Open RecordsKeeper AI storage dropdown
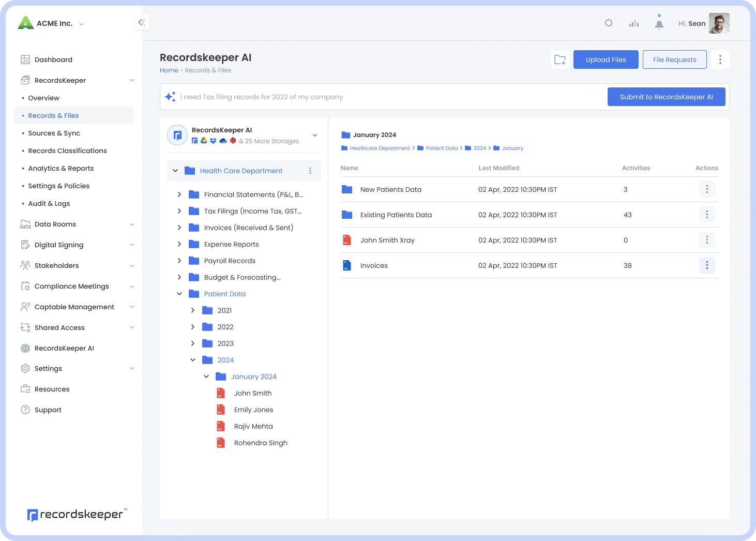 point(315,136)
